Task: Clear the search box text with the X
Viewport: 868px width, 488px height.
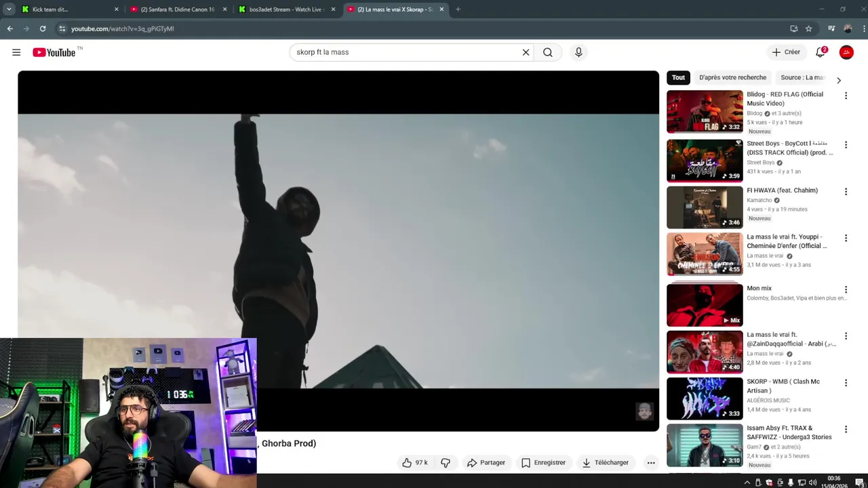Action: tap(526, 52)
